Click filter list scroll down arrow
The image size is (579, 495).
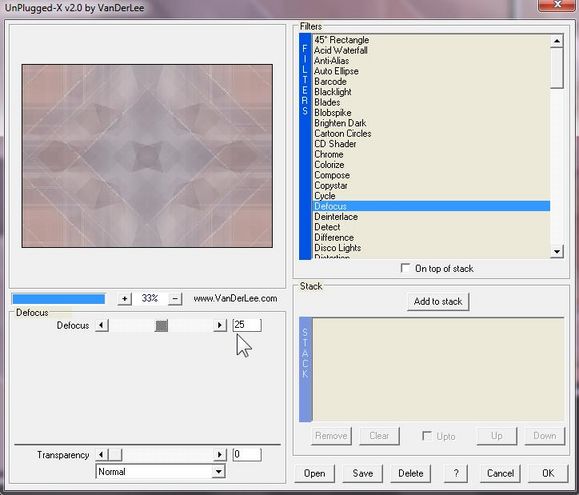(556, 252)
